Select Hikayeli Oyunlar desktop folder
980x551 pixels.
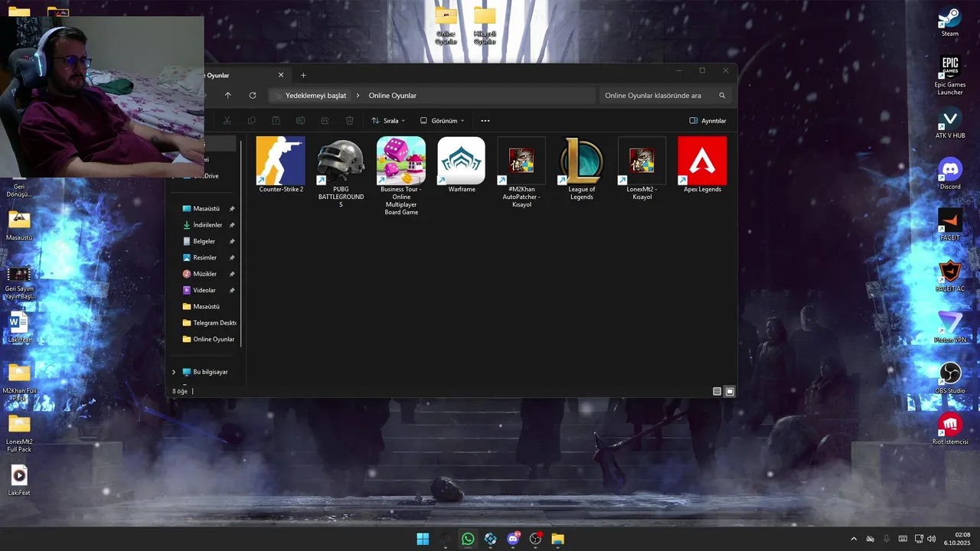[x=484, y=25]
